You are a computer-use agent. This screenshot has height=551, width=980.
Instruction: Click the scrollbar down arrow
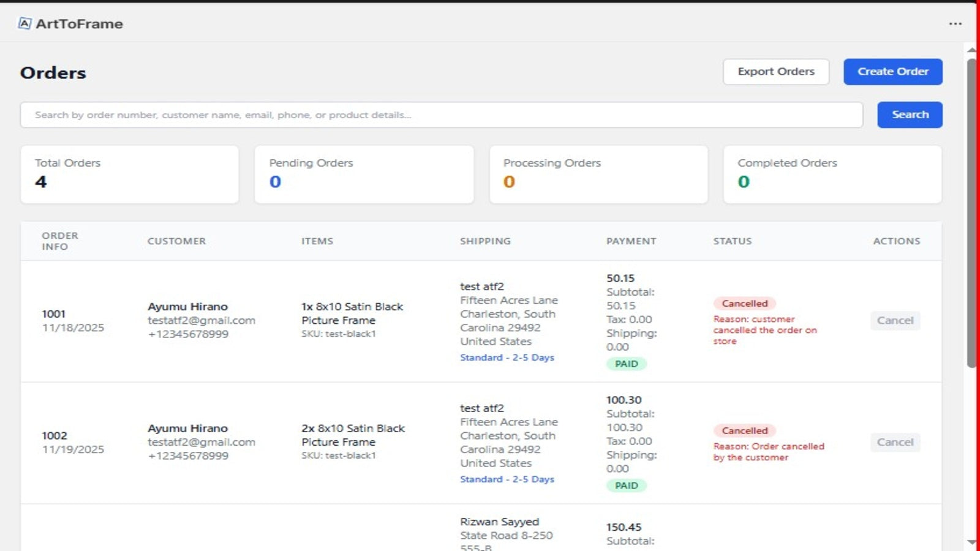tap(971, 542)
